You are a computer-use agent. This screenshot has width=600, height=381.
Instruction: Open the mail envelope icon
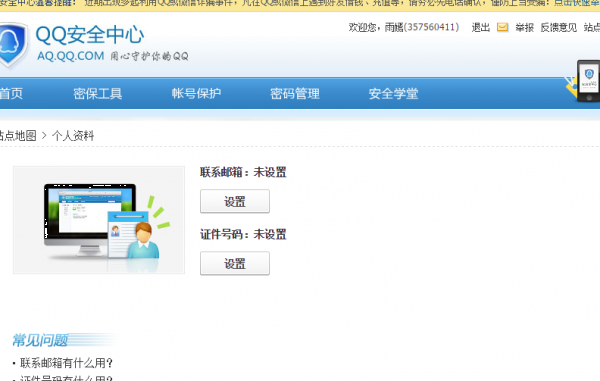pyautogui.click(x=502, y=27)
